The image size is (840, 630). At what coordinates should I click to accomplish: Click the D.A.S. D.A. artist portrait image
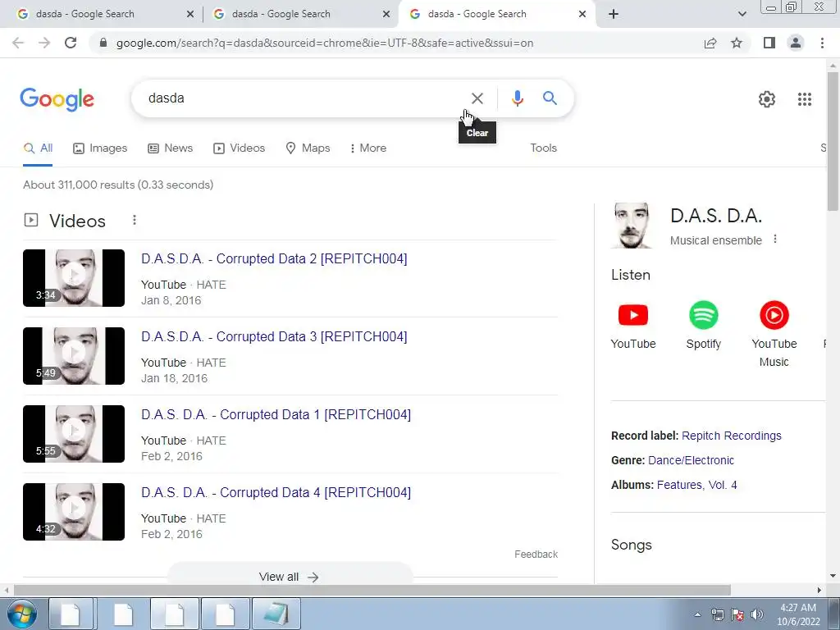coord(632,226)
